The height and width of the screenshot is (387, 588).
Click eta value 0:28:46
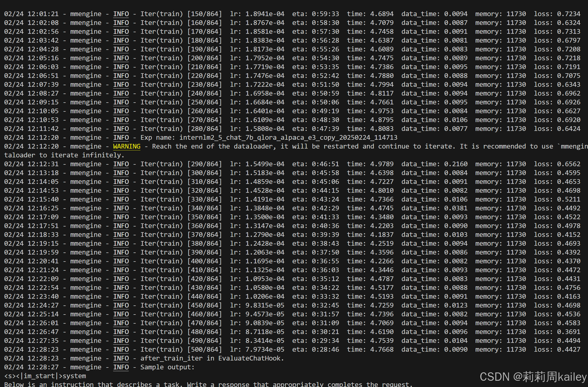[x=325, y=349]
